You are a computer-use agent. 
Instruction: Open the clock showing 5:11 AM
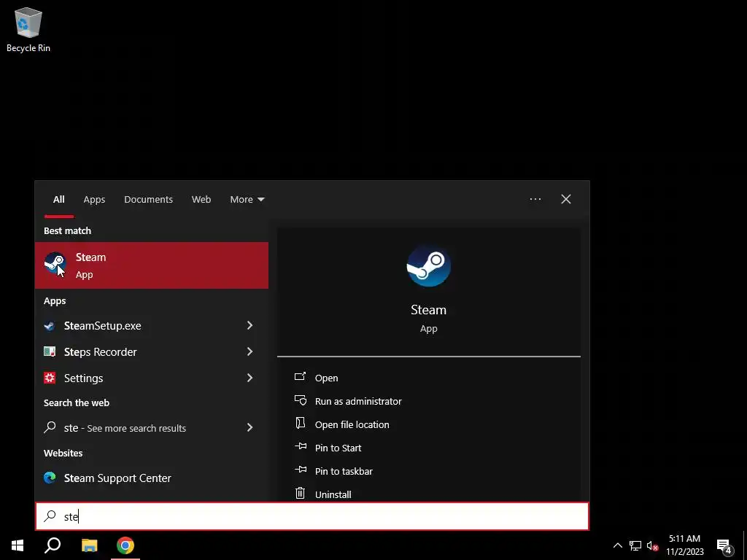(x=684, y=545)
